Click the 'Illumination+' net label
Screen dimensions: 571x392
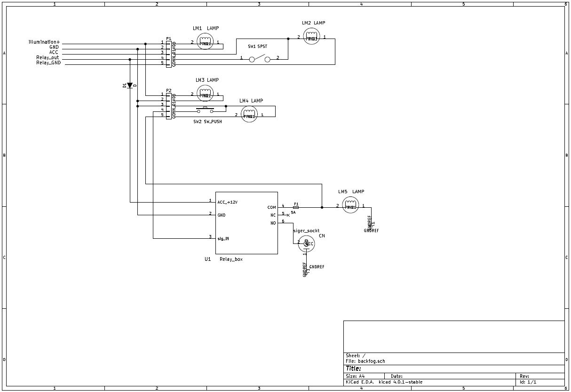click(x=44, y=42)
